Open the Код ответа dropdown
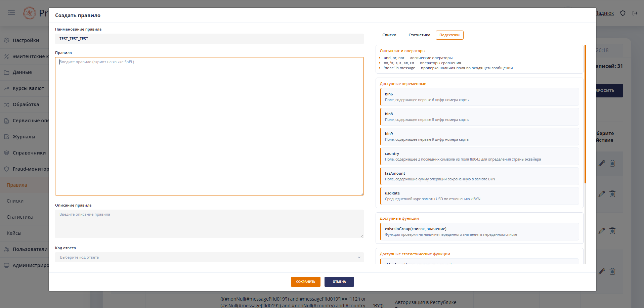Image resolution: width=644 pixels, height=308 pixels. [209, 257]
